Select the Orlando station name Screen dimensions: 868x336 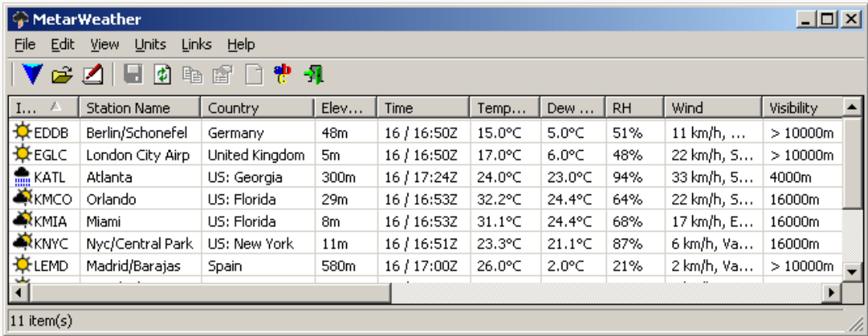pos(110,199)
